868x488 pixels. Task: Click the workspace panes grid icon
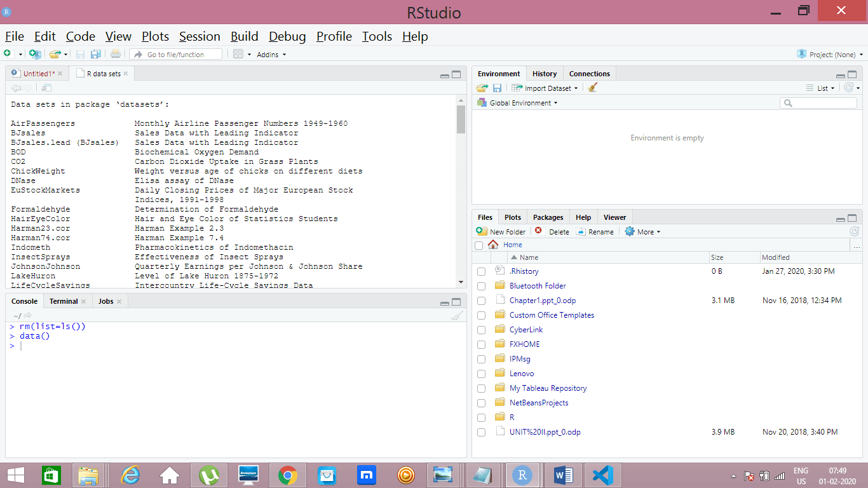(238, 55)
